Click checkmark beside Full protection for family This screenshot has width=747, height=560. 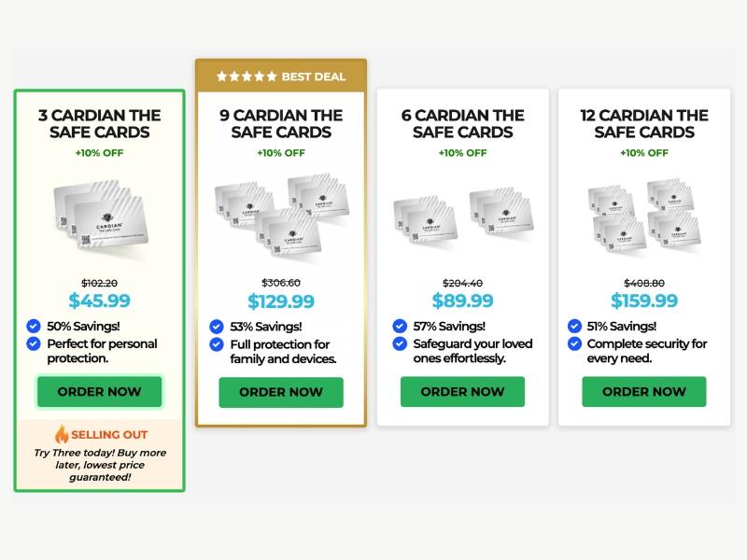pyautogui.click(x=216, y=344)
